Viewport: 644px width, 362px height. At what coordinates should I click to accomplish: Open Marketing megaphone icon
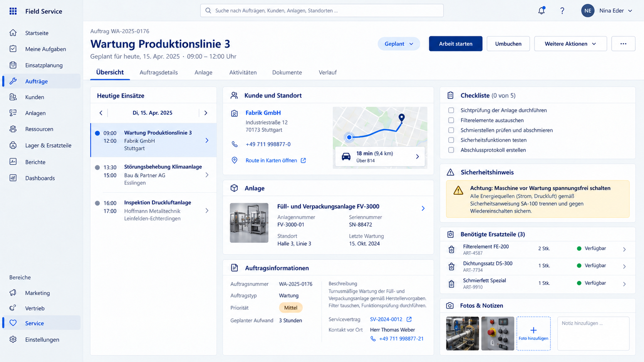[13, 293]
